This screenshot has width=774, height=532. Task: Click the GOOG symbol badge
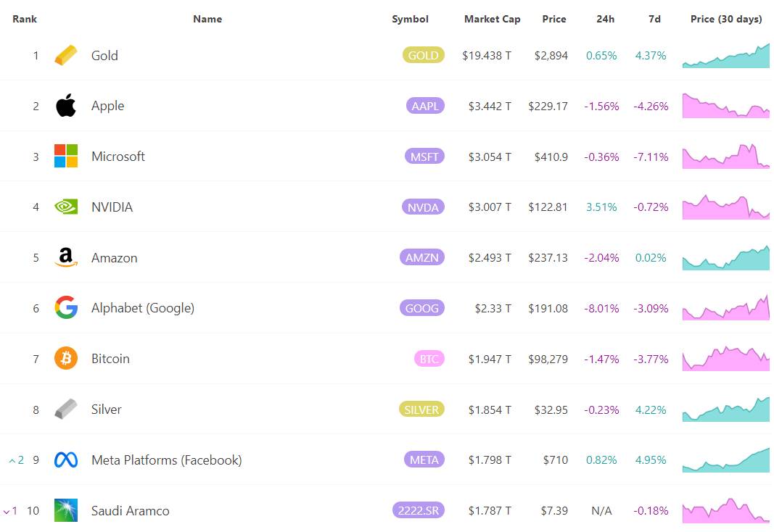422,308
